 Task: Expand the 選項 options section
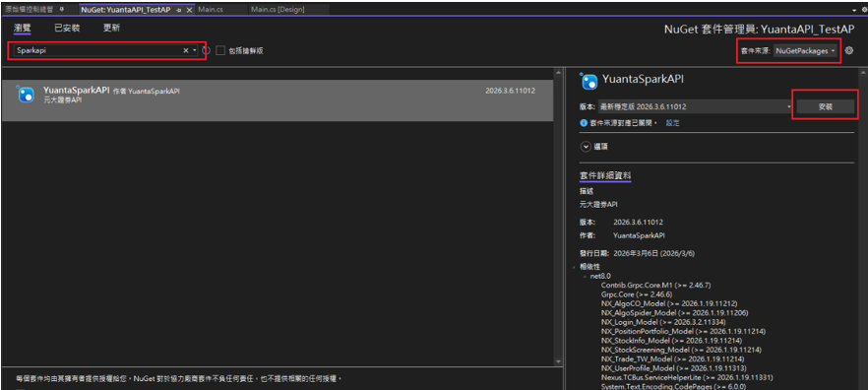pyautogui.click(x=586, y=147)
